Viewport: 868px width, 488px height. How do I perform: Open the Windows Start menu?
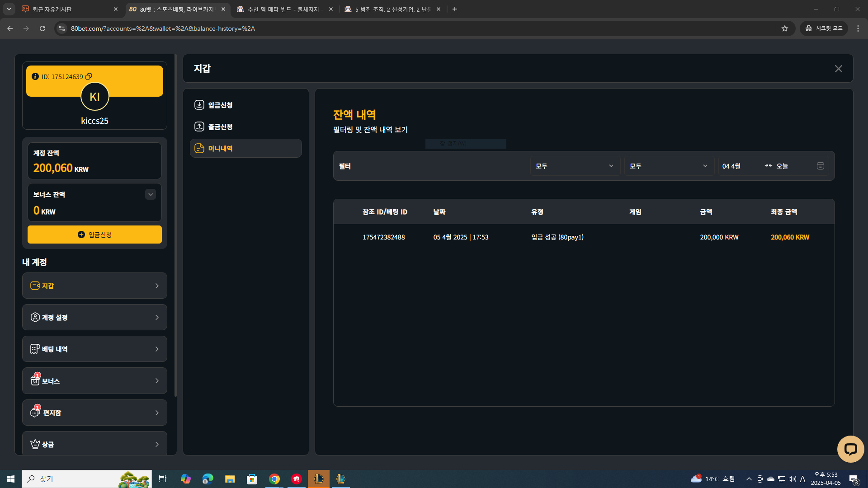[x=11, y=479]
